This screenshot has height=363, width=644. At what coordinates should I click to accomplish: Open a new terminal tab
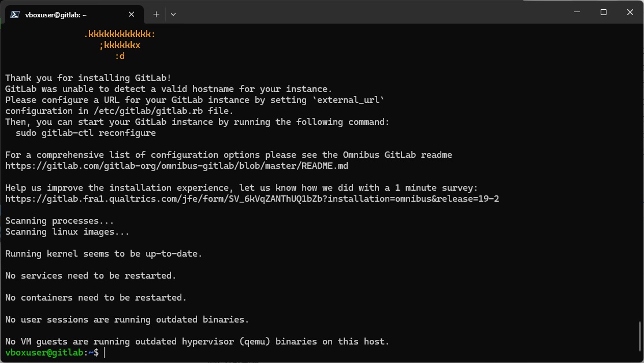click(x=156, y=14)
